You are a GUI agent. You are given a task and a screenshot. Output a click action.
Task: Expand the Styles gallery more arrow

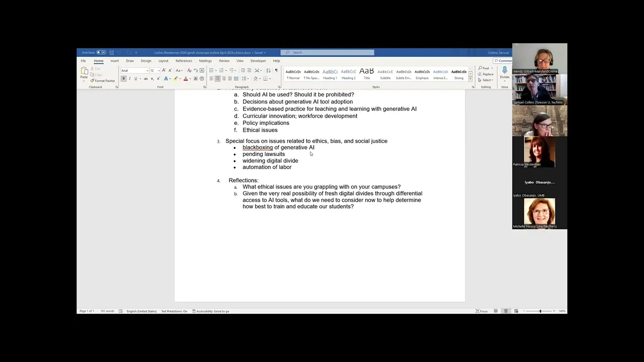point(470,79)
